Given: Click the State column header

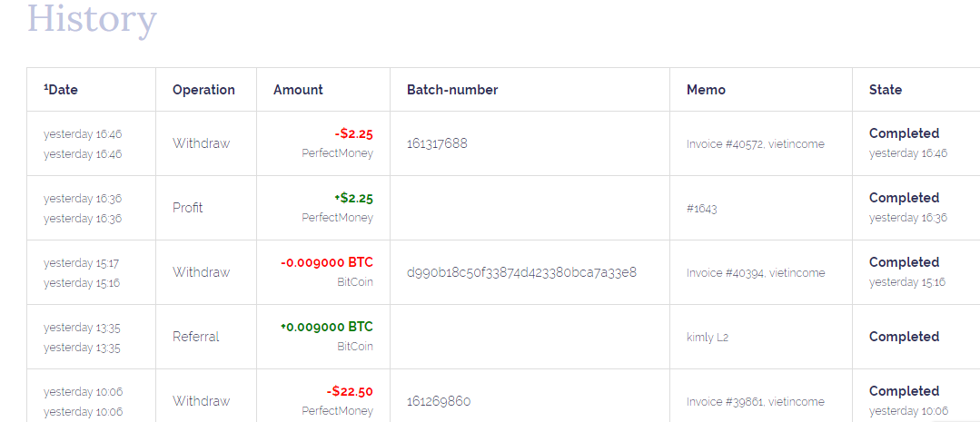Looking at the screenshot, I should (886, 90).
